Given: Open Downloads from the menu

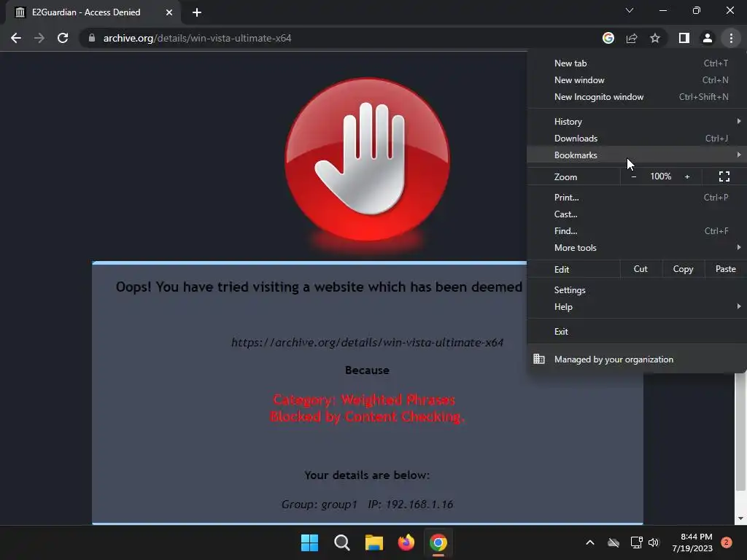Looking at the screenshot, I should click(637, 138).
